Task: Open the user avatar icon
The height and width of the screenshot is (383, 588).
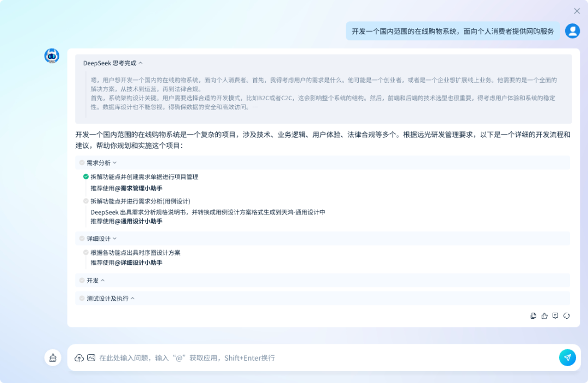Action: point(572,31)
